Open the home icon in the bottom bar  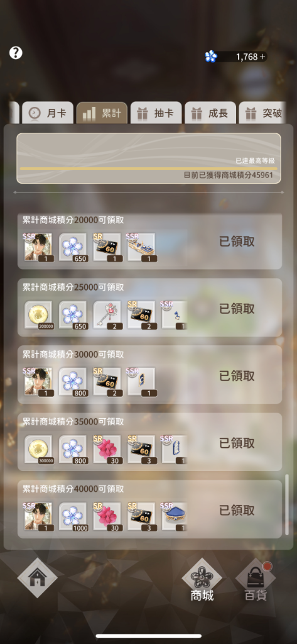tap(37, 577)
